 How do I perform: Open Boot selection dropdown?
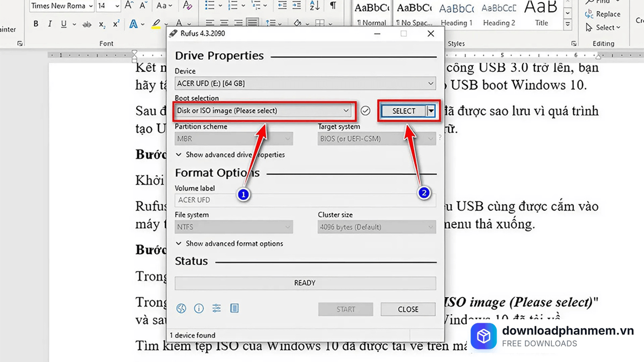coord(264,111)
